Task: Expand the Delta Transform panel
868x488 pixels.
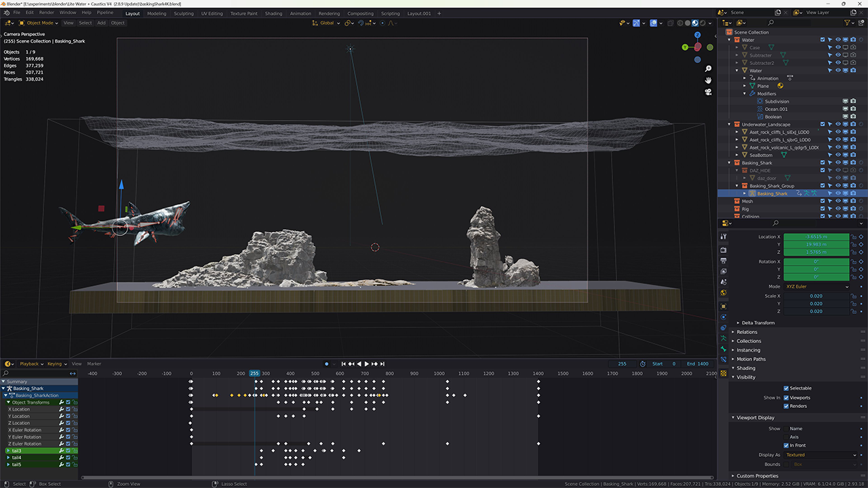Action: point(757,323)
